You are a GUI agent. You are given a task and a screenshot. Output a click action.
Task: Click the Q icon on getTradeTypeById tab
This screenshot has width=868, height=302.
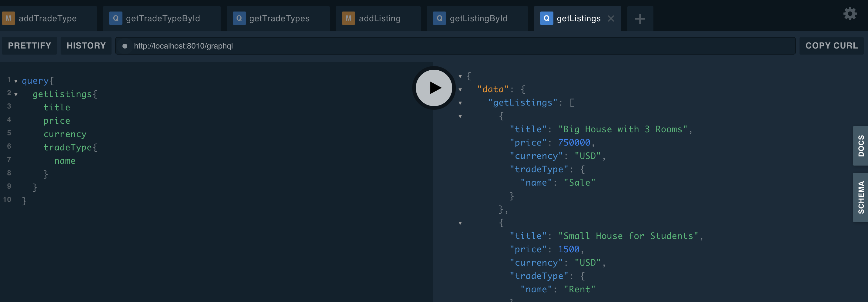pos(115,18)
